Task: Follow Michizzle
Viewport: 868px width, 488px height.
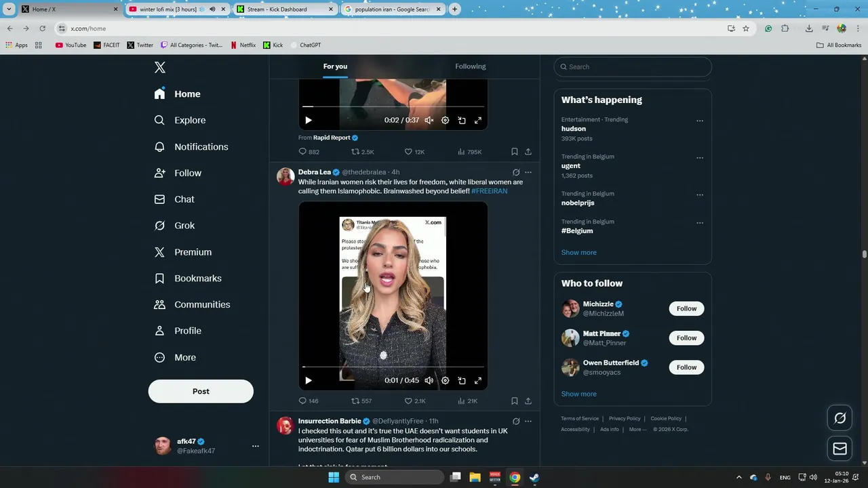Action: click(686, 308)
